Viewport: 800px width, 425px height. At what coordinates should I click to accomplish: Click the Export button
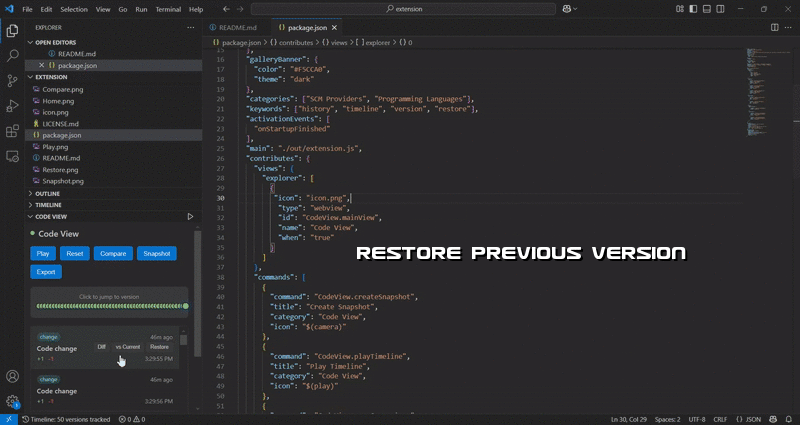46,272
